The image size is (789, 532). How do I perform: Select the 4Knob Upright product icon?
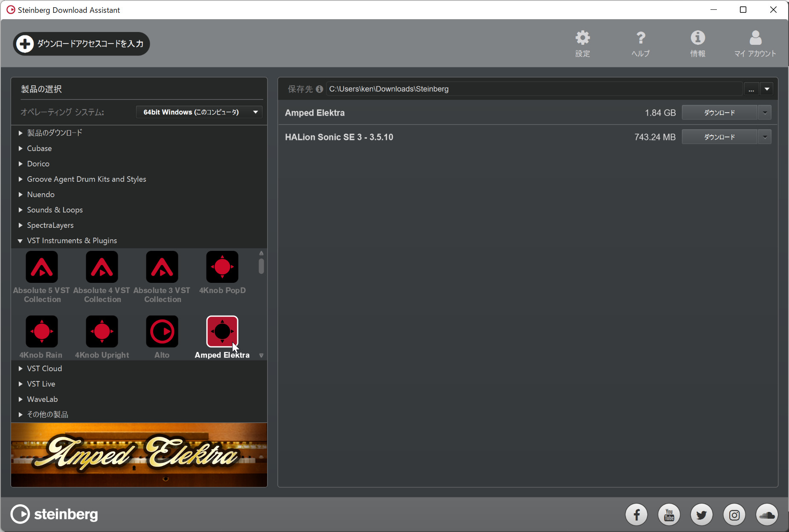[102, 331]
